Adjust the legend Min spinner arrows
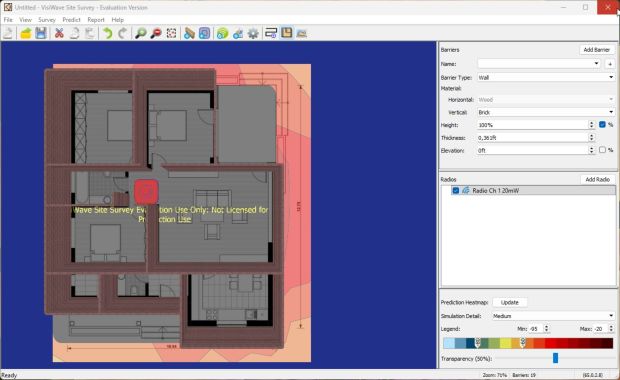 click(546, 329)
